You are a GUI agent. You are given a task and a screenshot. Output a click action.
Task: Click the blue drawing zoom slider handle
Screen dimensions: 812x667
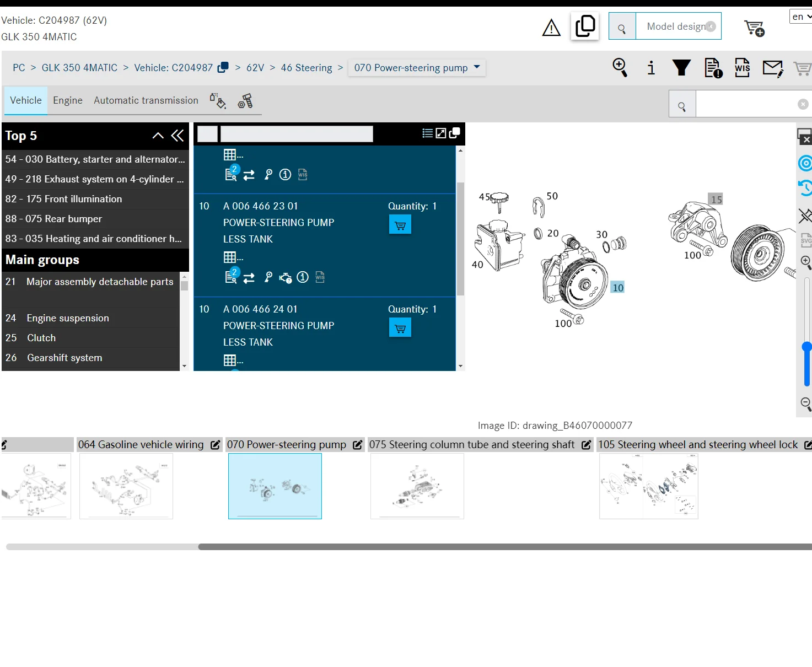pyautogui.click(x=807, y=347)
